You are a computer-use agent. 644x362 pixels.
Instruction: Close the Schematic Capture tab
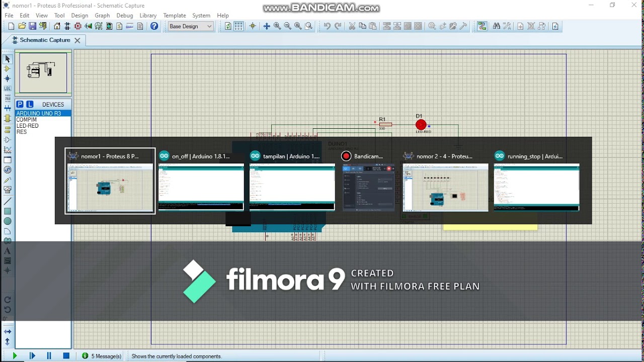coord(77,40)
